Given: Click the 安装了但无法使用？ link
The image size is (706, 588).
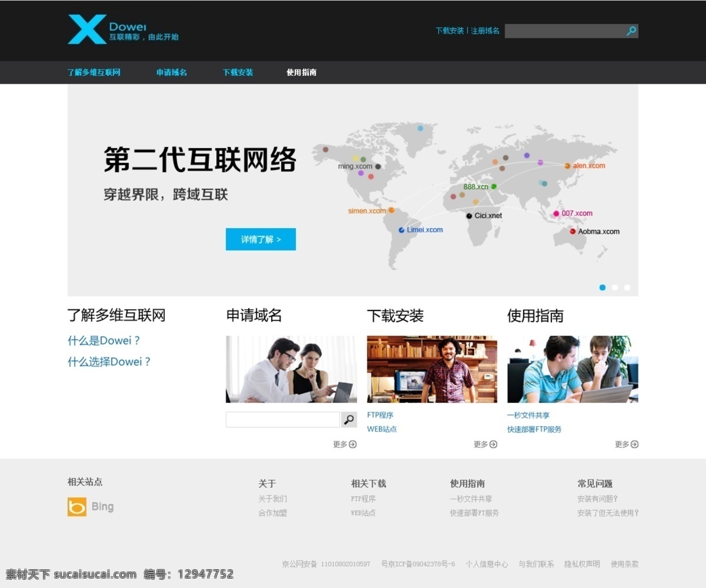Looking at the screenshot, I should [x=608, y=513].
